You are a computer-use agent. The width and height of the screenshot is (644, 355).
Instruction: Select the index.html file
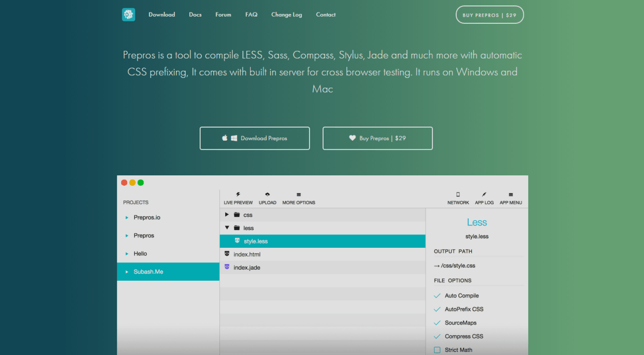point(247,254)
